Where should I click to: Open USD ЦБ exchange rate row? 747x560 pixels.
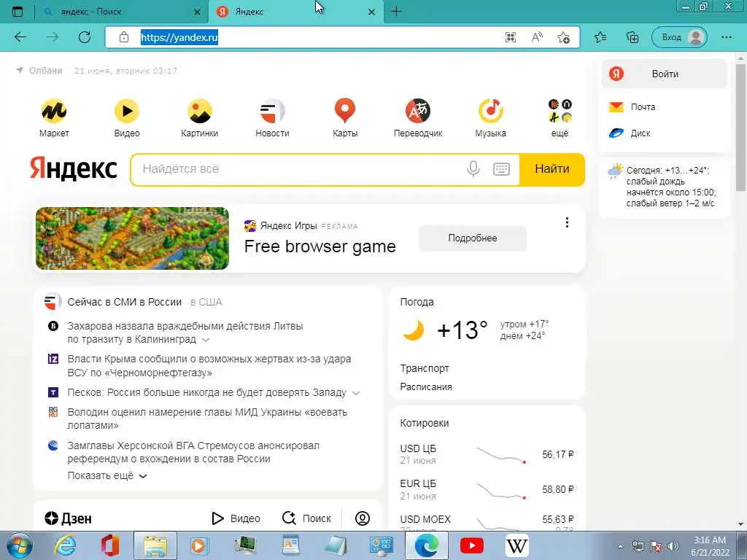click(x=487, y=455)
